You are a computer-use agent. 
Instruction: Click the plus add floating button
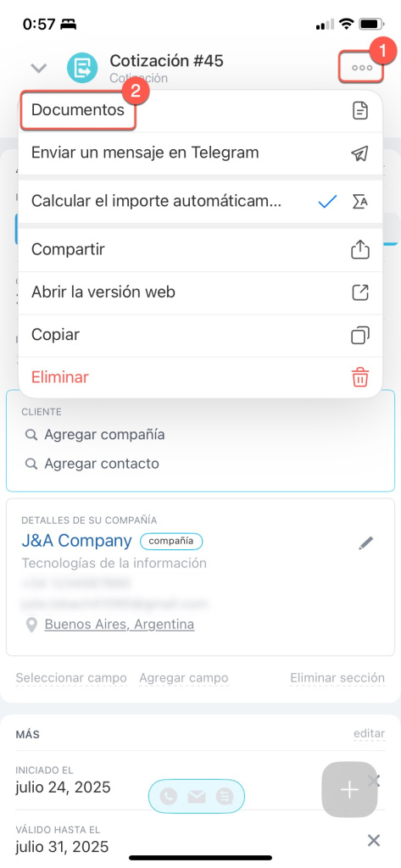pyautogui.click(x=349, y=790)
